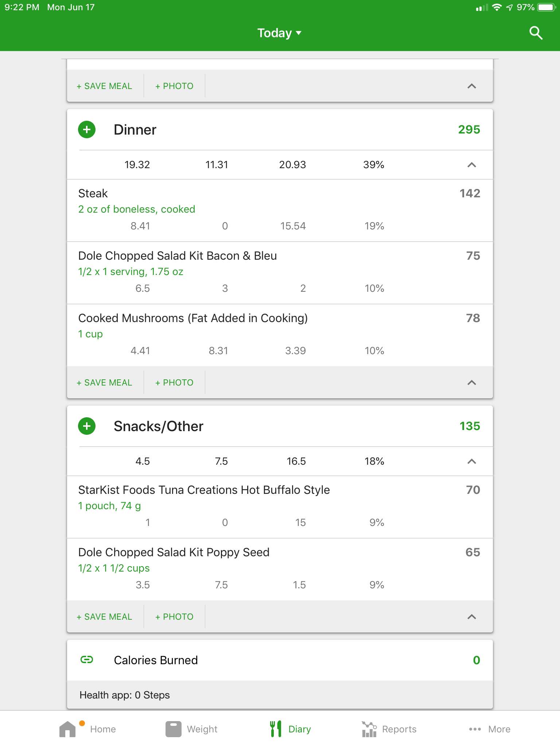Image resolution: width=560 pixels, height=747 pixels.
Task: Collapse the Dinner nutrient summary chevron
Action: [x=471, y=165]
